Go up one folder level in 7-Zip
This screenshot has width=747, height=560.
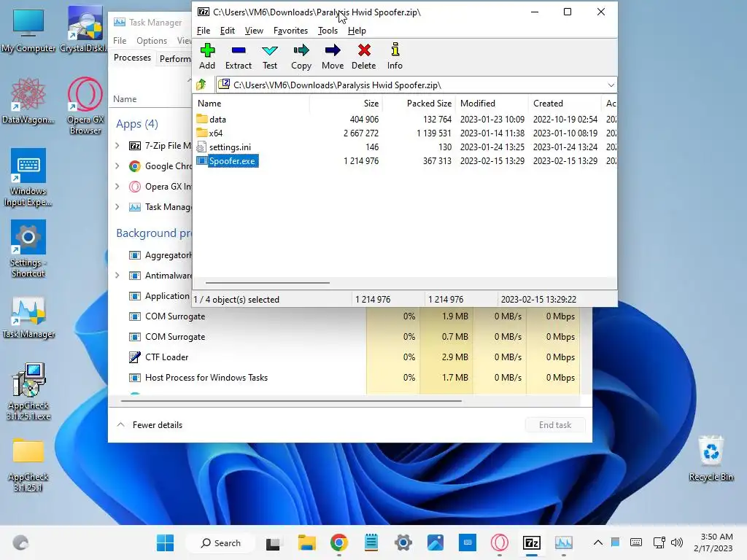(201, 85)
